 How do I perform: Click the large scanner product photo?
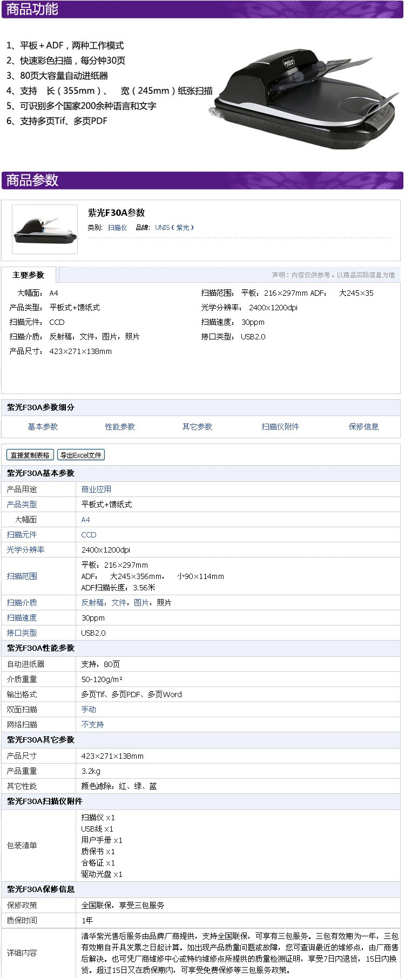click(x=303, y=99)
